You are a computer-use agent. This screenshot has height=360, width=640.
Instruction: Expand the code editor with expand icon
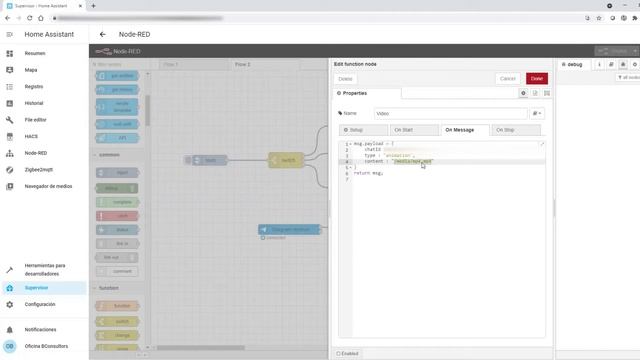pos(542,144)
